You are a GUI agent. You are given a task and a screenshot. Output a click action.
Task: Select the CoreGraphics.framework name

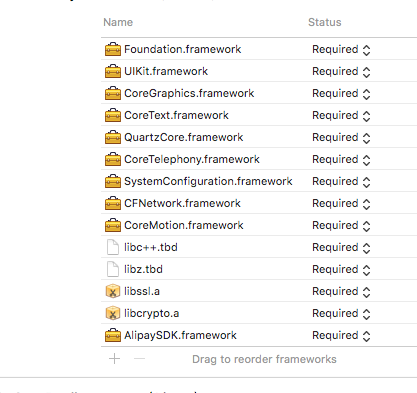(189, 93)
